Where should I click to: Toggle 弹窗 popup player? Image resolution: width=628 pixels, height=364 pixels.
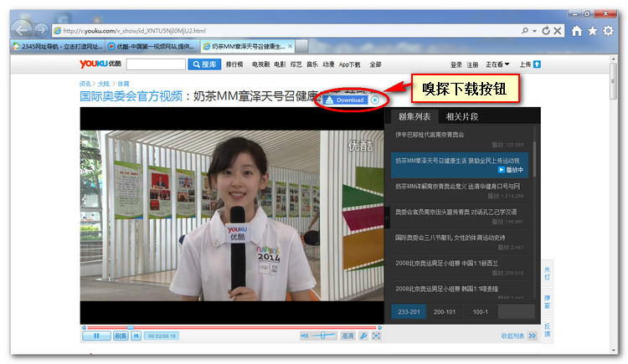tap(547, 301)
